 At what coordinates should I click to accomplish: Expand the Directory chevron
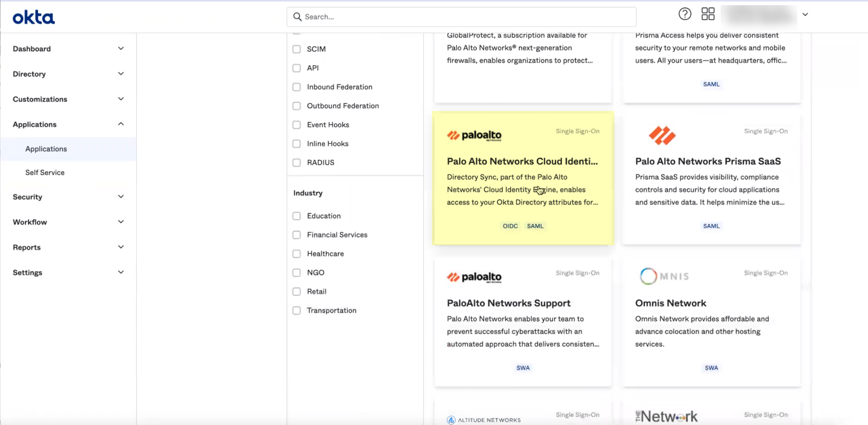tap(121, 74)
